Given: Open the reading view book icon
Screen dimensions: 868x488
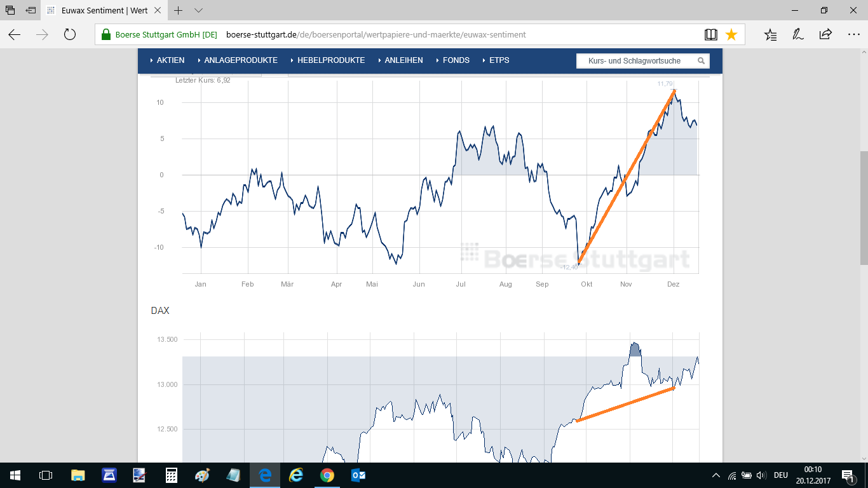Looking at the screenshot, I should [x=711, y=35].
